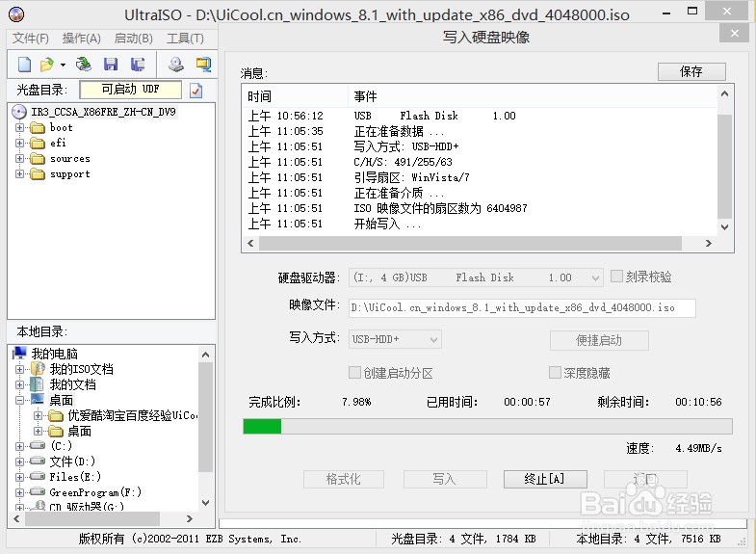Click the green write progress bar
Image resolution: width=756 pixels, height=554 pixels.
pyautogui.click(x=487, y=426)
